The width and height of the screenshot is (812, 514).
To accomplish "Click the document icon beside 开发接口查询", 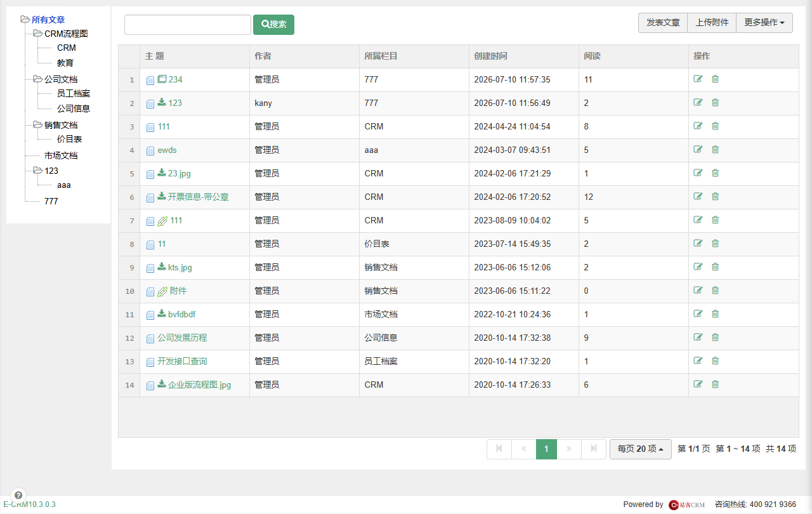I will click(150, 362).
